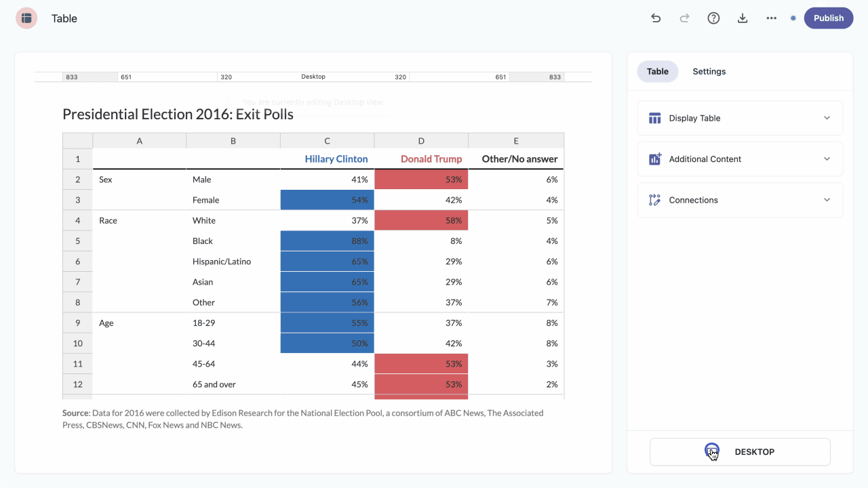Screen dimensions: 868x488
Task: Click the blue 88% cell for Black
Action: coord(327,241)
